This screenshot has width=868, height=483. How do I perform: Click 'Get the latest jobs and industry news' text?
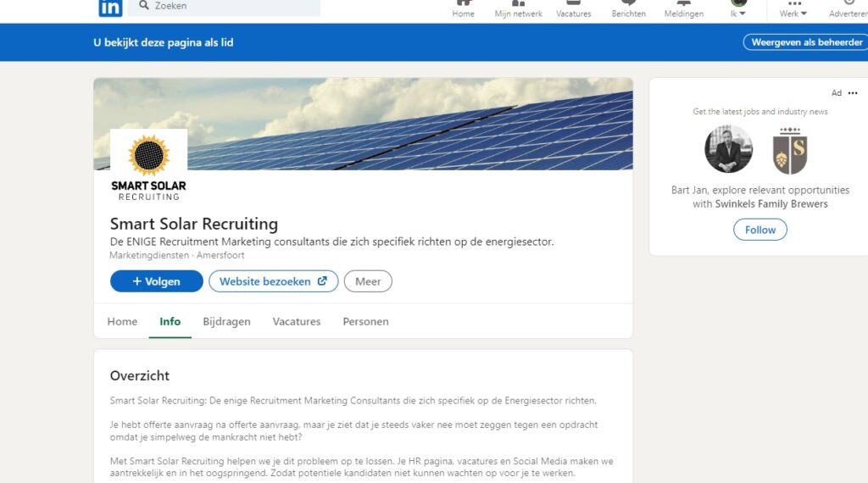pyautogui.click(x=760, y=112)
